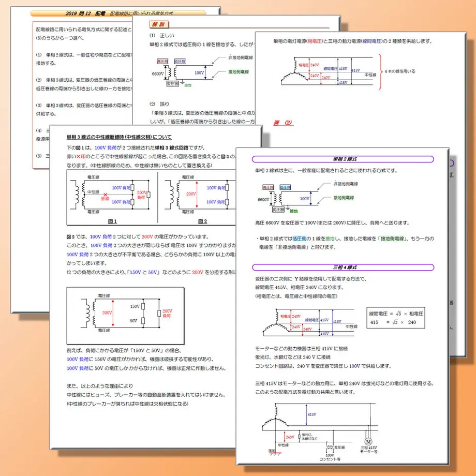The height and width of the screenshot is (476, 476).
Task: Click the "2019 問 12 配電" title banner
Action: point(118,13)
